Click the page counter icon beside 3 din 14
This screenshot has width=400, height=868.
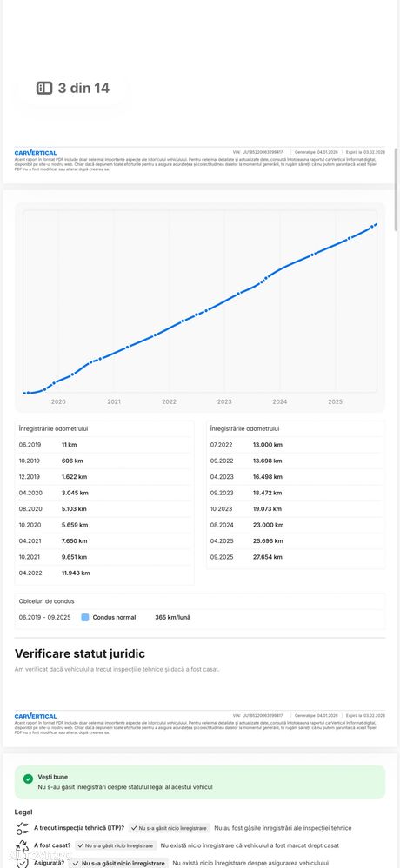pyautogui.click(x=44, y=88)
